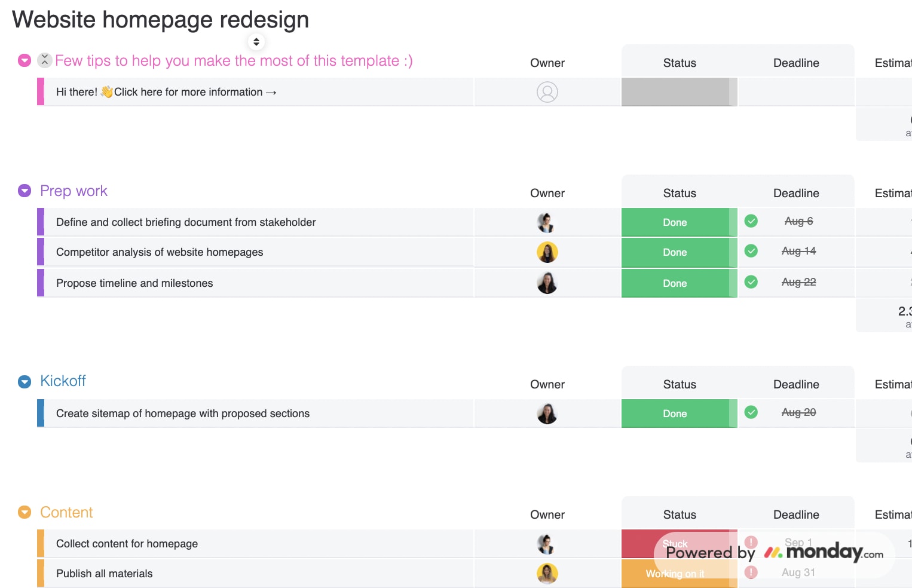The height and width of the screenshot is (588, 912).
Task: Click owner avatar for 'Publish all materials'
Action: click(x=547, y=574)
